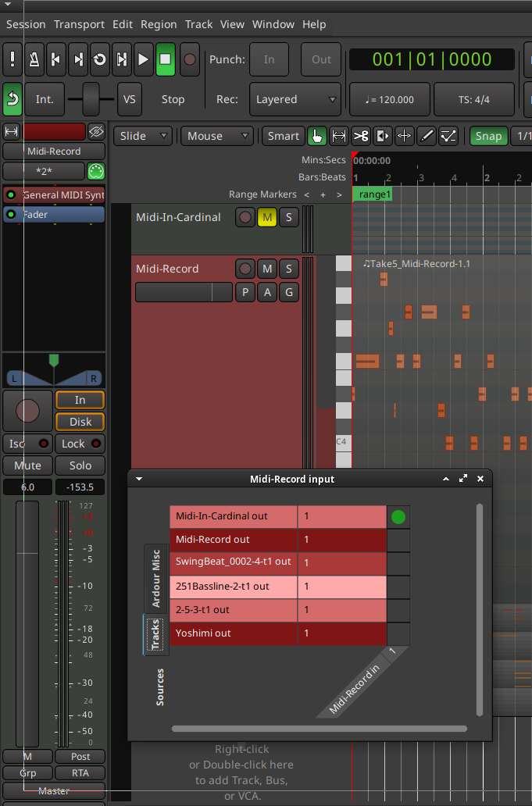Toggle the metronome click button

tap(34, 59)
